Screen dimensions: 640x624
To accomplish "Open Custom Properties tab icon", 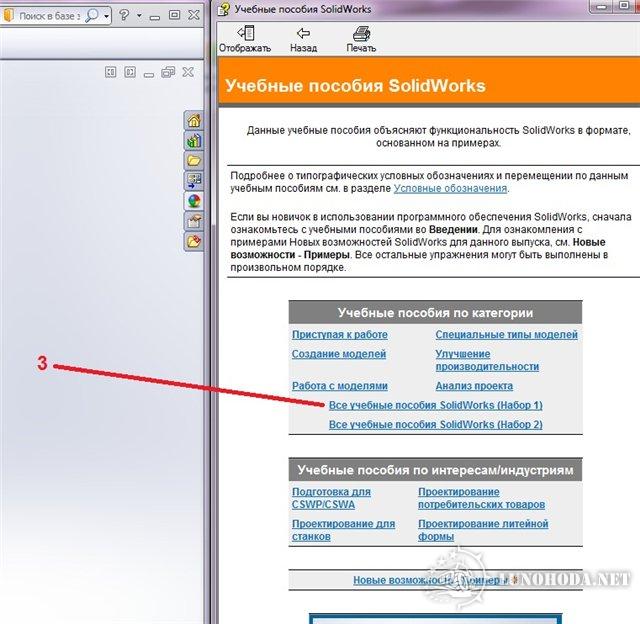I will [x=194, y=221].
